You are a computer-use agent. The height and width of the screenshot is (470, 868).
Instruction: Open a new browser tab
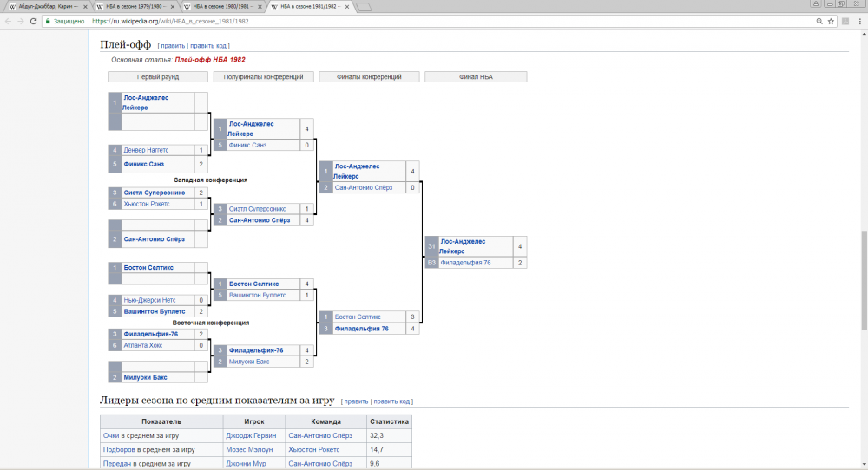tap(365, 8)
